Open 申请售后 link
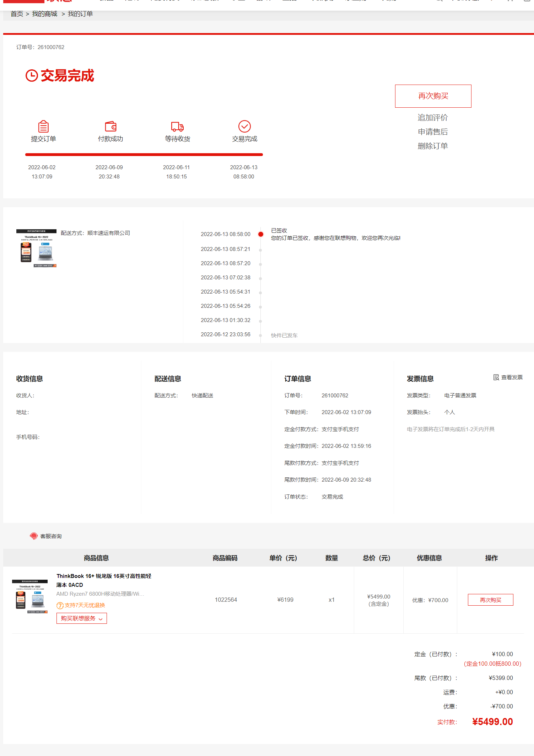Viewport: 534px width, 756px height. 433,132
